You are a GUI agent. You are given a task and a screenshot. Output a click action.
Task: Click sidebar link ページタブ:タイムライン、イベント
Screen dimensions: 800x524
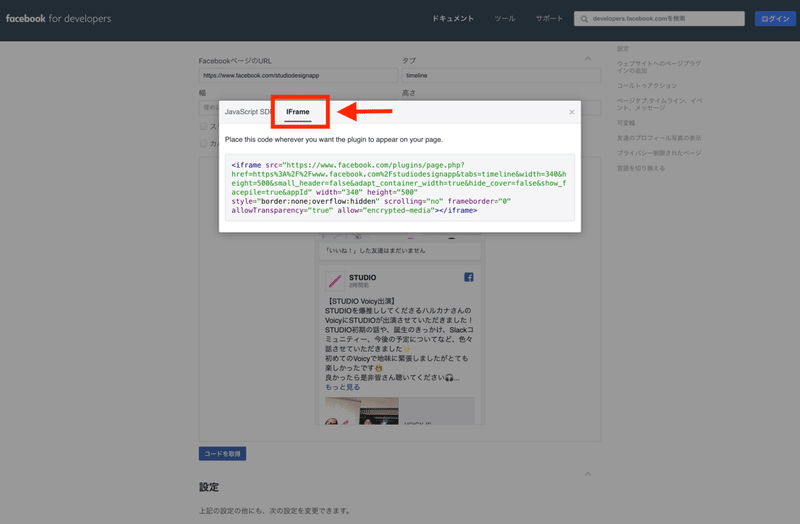tap(659, 104)
